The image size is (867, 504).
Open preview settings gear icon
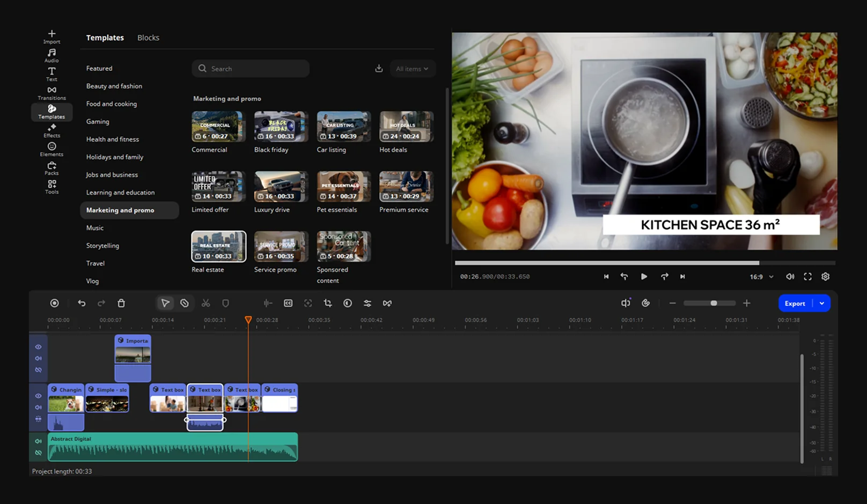(825, 277)
